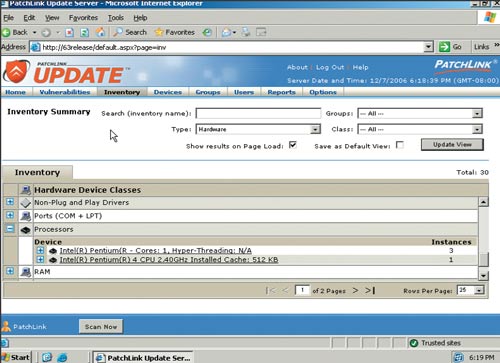This screenshot has width=500, height=363.
Task: Open the File menu
Action: click(x=8, y=18)
